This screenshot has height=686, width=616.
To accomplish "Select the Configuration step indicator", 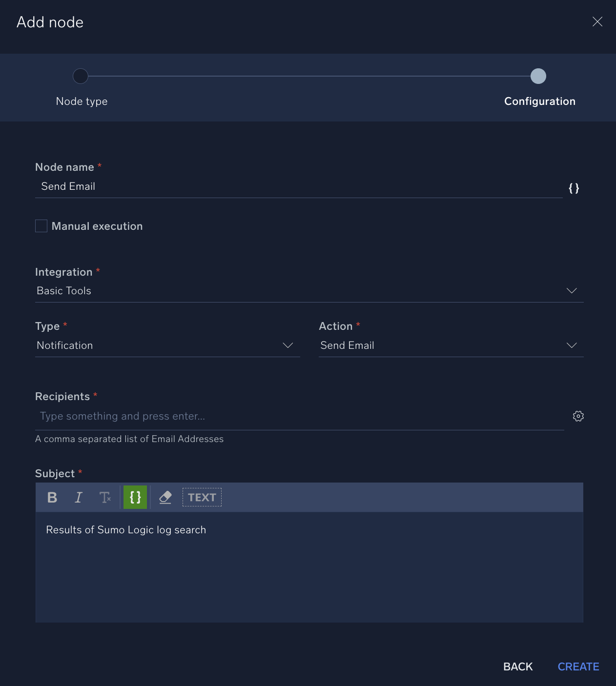I will [x=538, y=76].
